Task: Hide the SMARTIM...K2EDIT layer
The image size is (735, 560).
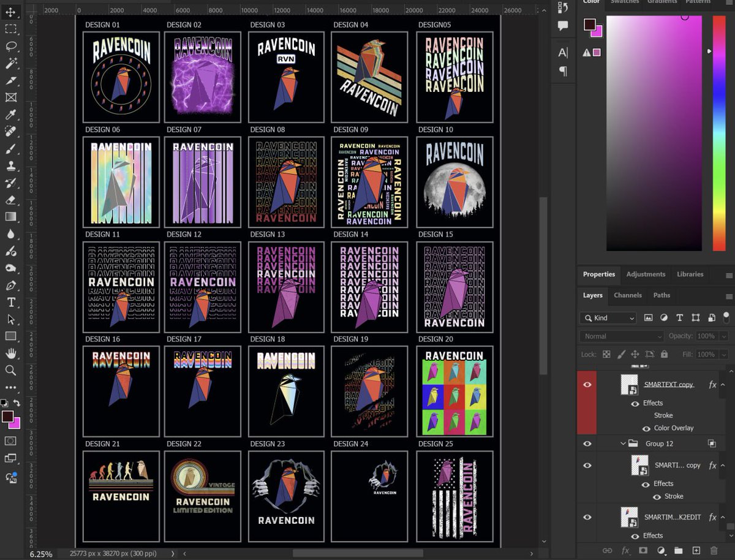Action: [x=587, y=517]
